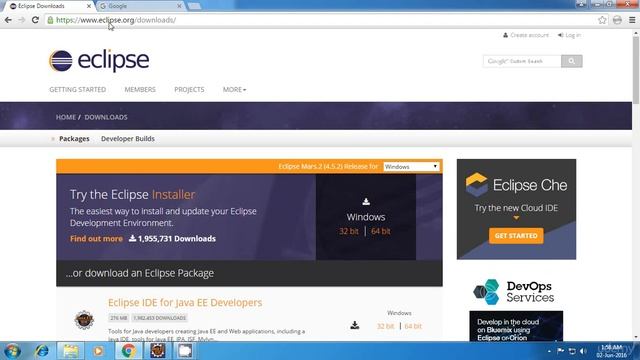Click the Bluemix DevOps banner image

(516, 326)
